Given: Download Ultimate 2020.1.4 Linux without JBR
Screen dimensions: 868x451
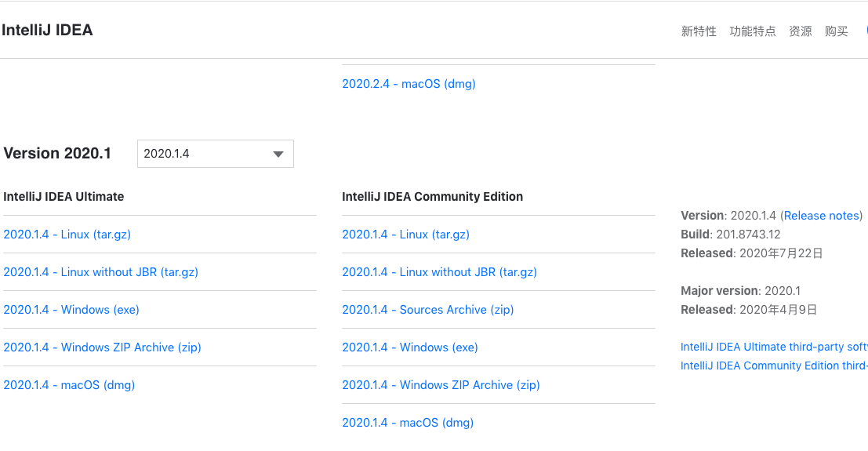Looking at the screenshot, I should [100, 272].
